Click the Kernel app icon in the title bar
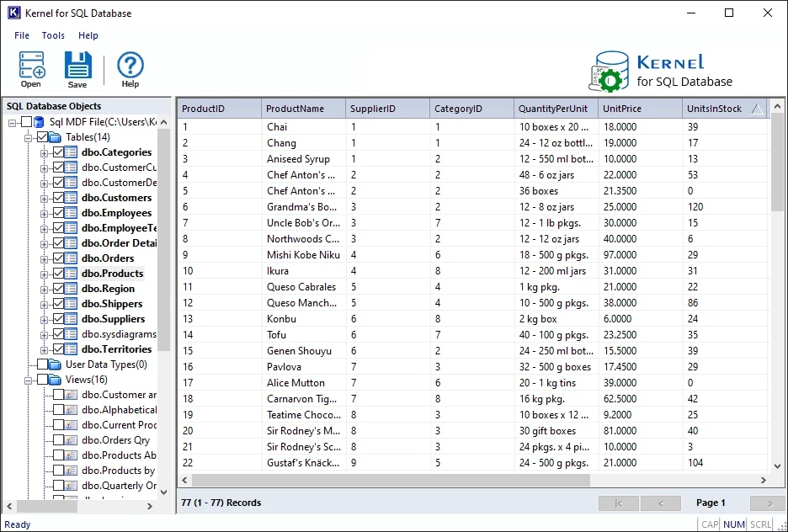The image size is (788, 532). tap(14, 13)
